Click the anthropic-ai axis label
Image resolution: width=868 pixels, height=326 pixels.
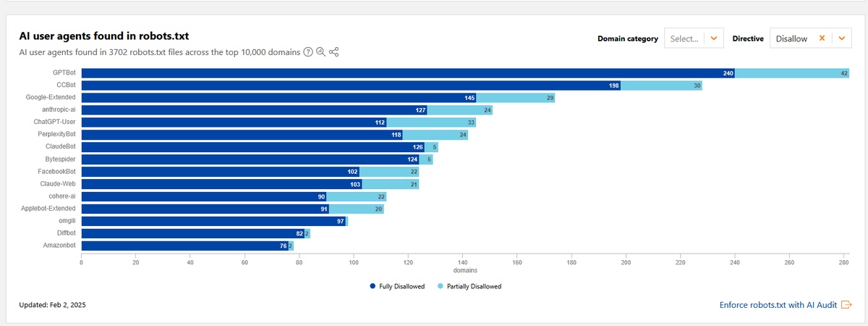click(59, 109)
